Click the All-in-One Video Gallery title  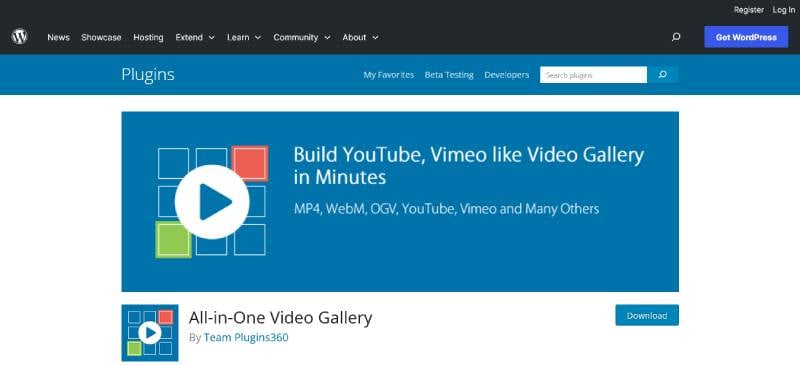(x=280, y=318)
